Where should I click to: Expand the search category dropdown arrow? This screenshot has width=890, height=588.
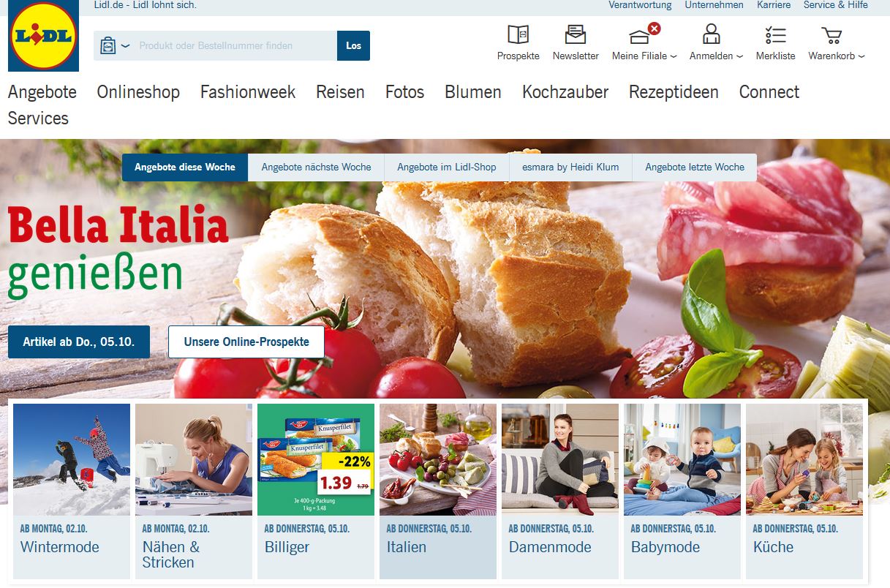click(125, 45)
